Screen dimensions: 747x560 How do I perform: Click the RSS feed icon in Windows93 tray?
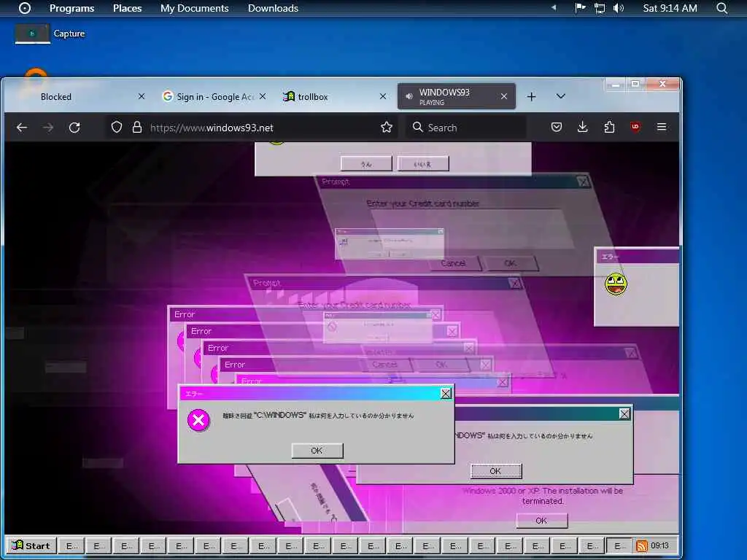pos(642,545)
